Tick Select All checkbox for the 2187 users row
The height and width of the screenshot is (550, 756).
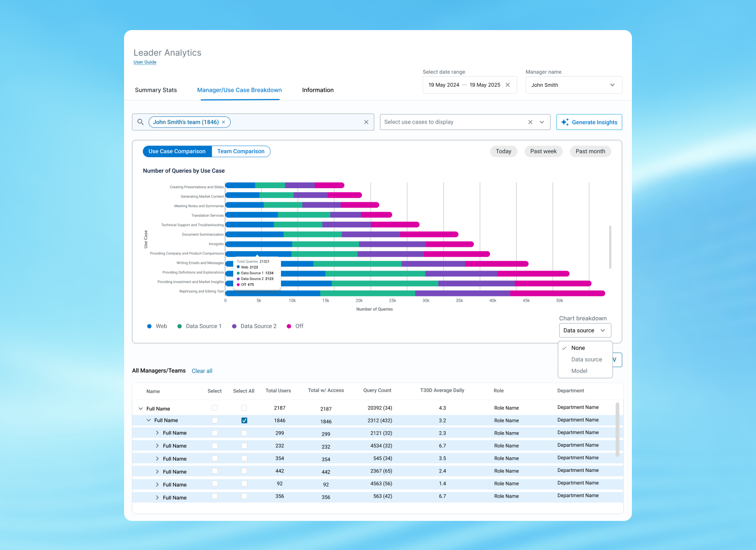point(244,408)
